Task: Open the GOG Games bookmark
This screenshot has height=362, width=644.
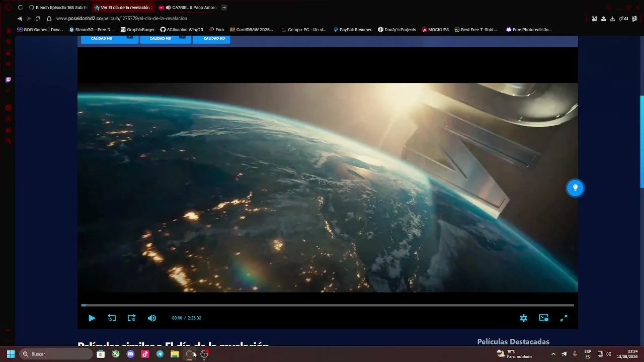Action: 40,30
